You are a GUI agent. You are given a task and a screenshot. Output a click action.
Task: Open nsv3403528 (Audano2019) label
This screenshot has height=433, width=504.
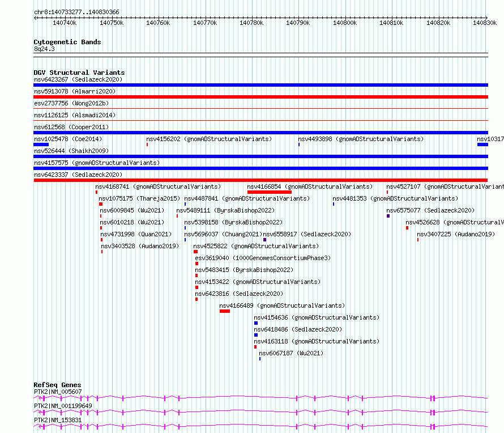pos(140,246)
